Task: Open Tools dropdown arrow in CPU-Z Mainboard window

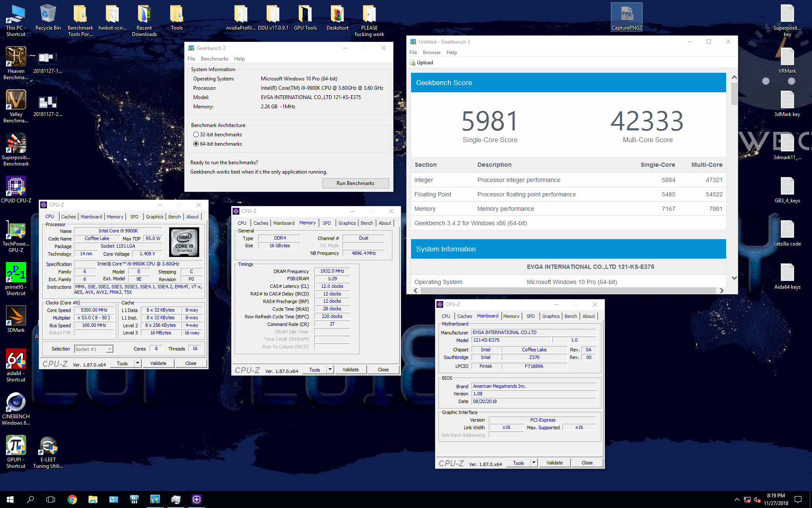Action: coord(534,463)
